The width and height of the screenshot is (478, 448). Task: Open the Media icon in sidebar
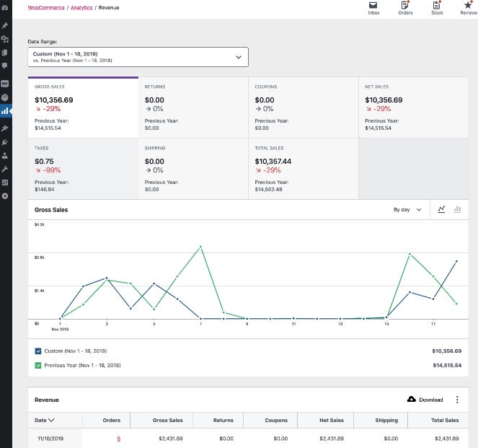pos(4,39)
